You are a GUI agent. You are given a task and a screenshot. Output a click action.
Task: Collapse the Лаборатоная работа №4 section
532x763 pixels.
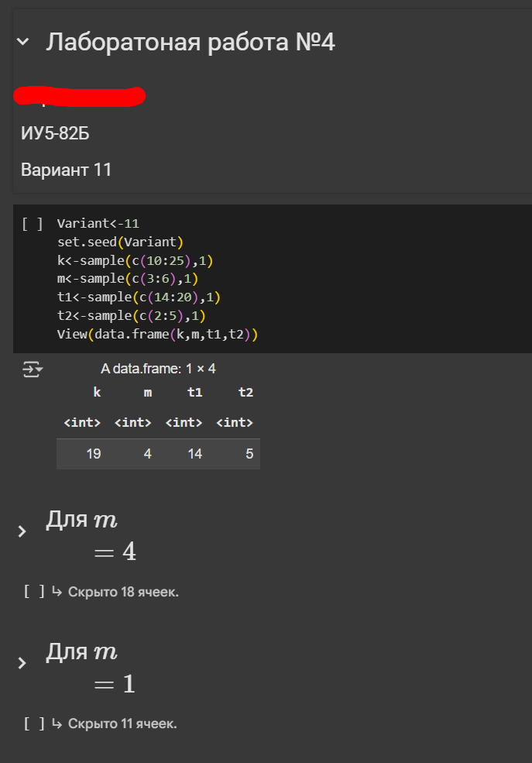coord(23,43)
